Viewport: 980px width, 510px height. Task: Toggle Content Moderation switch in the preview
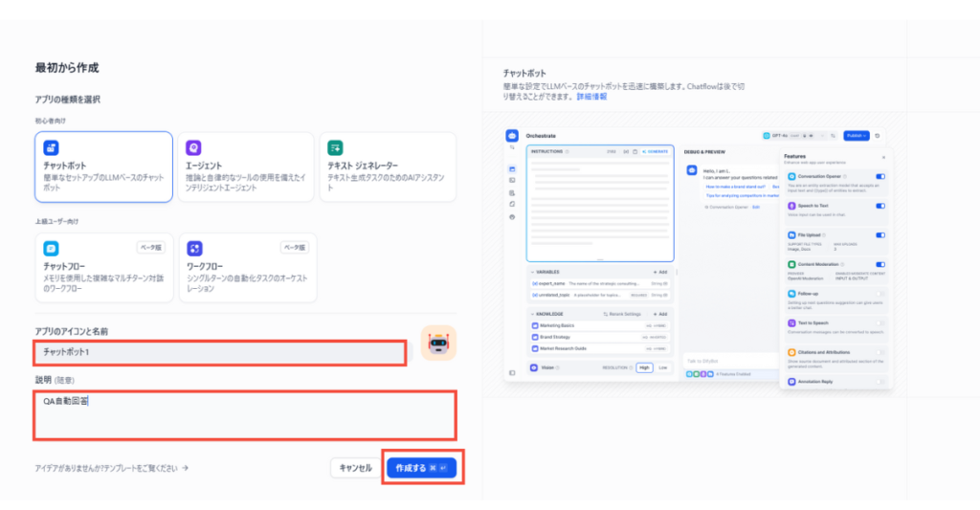coord(880,265)
